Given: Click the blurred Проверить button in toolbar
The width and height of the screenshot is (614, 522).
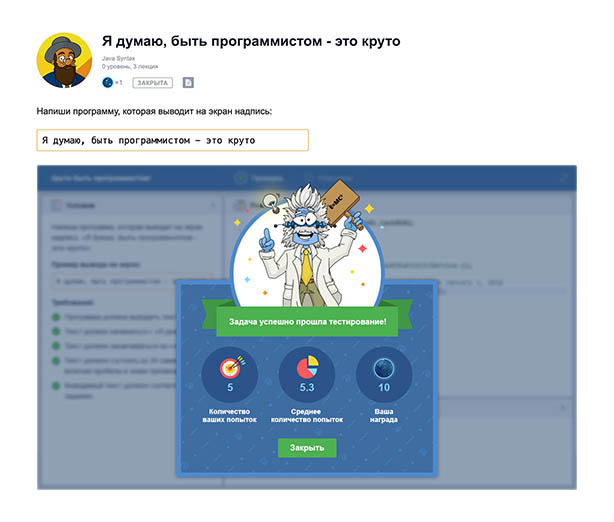Looking at the screenshot, I should pos(260,178).
